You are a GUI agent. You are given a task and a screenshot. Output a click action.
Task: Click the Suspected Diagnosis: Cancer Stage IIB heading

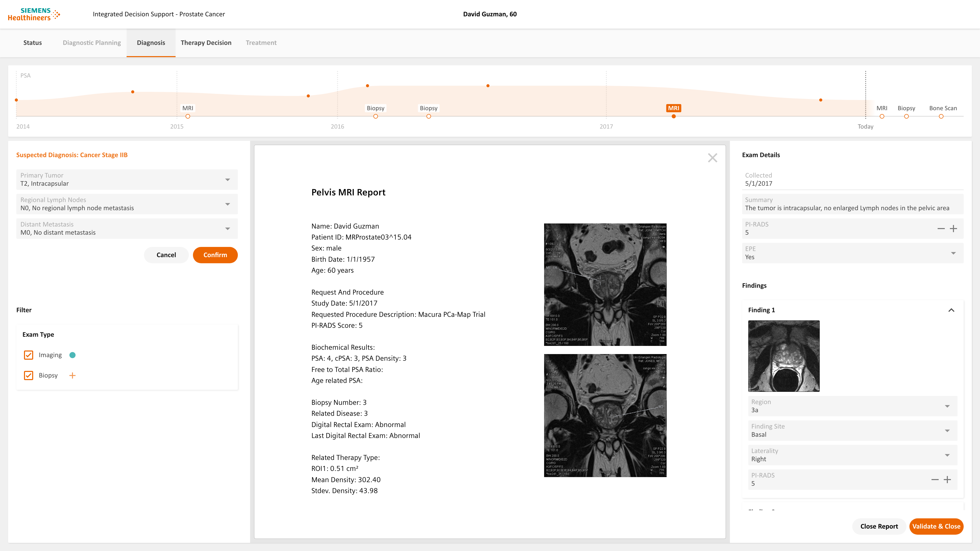[x=72, y=155]
